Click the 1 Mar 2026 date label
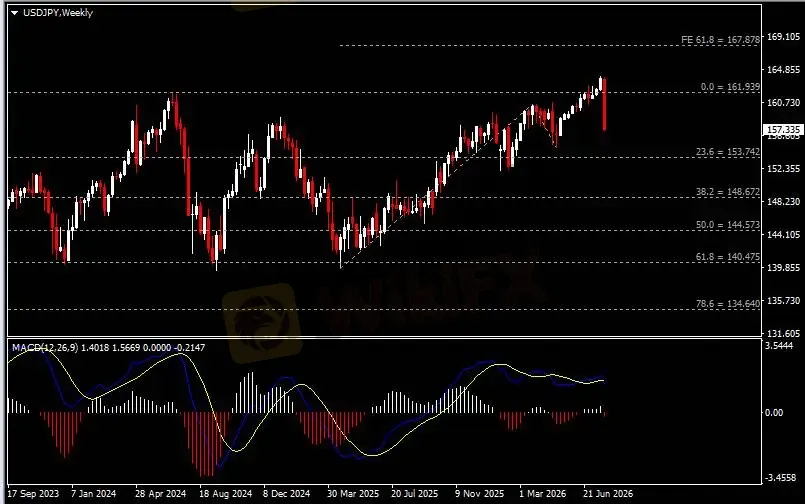 542,494
